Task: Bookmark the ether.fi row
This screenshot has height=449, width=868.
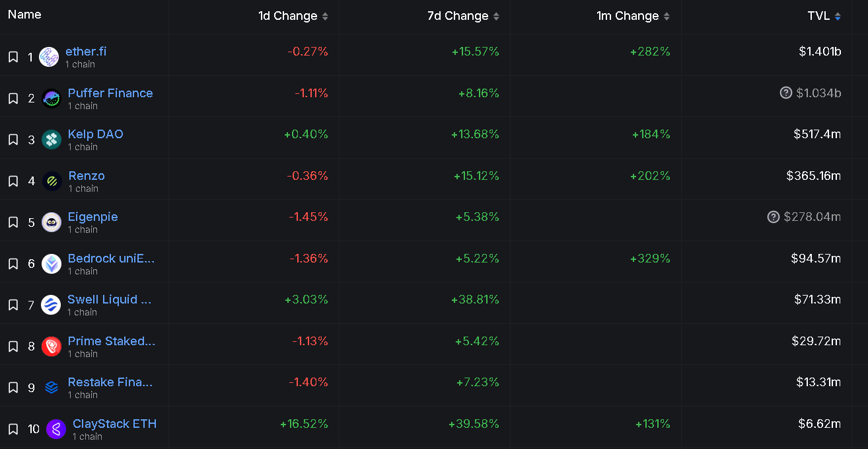Action: [13, 57]
